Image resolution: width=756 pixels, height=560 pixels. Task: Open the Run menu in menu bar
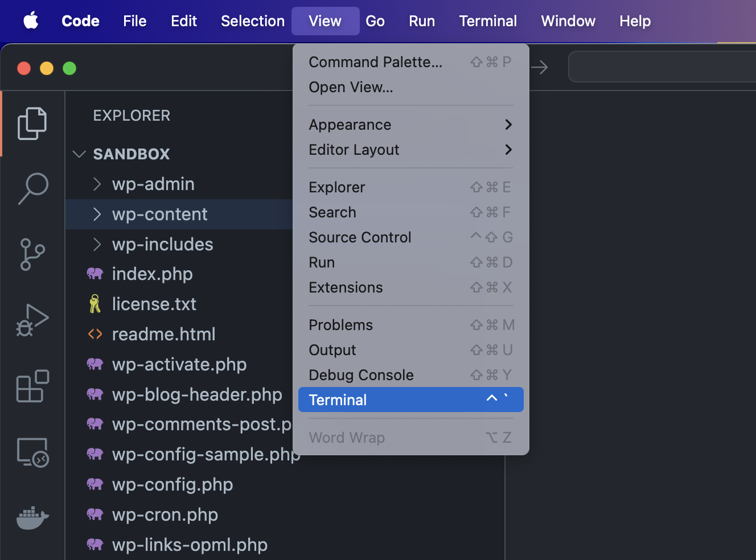pyautogui.click(x=422, y=21)
